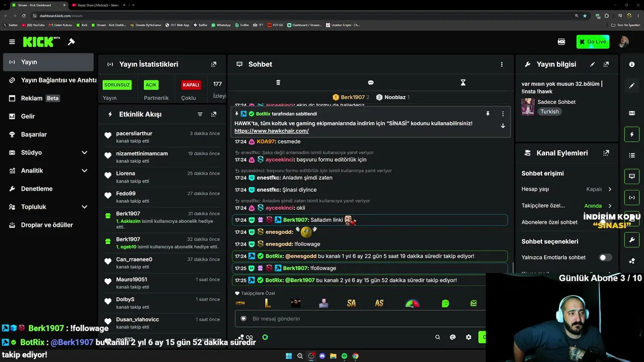This screenshot has height=362, width=644.
Task: Open the Sohbet panel three-dot menu
Action: pyautogui.click(x=502, y=64)
